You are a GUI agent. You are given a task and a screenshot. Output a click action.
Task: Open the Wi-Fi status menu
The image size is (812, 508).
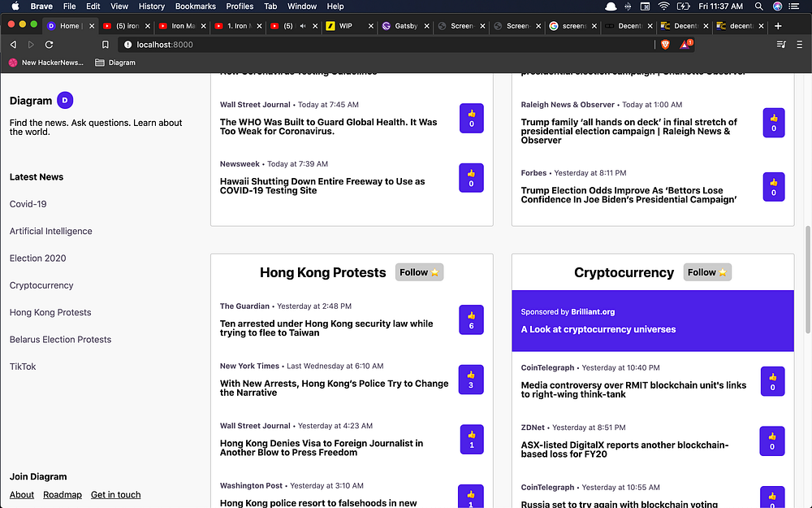click(663, 7)
